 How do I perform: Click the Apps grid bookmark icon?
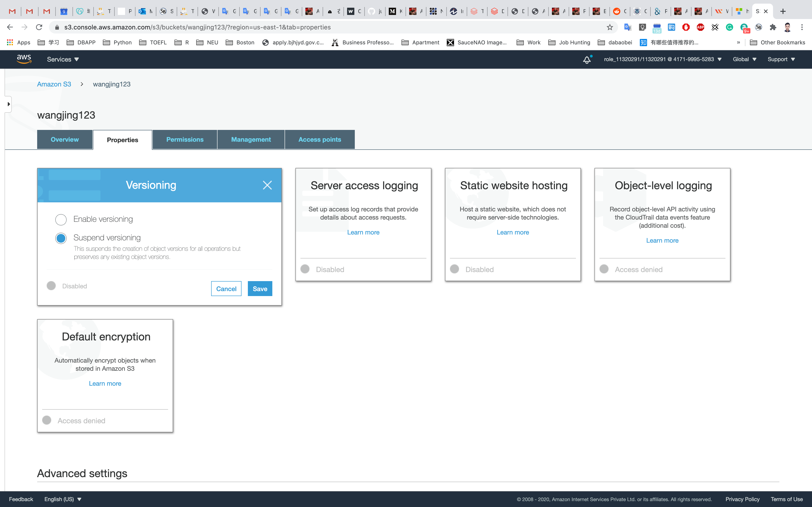click(10, 42)
